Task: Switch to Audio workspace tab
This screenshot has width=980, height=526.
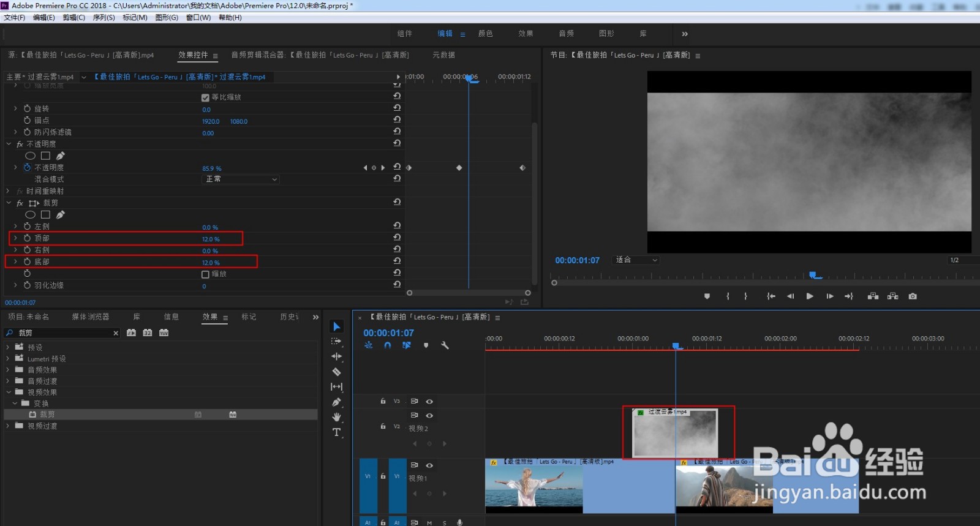Action: tap(567, 34)
